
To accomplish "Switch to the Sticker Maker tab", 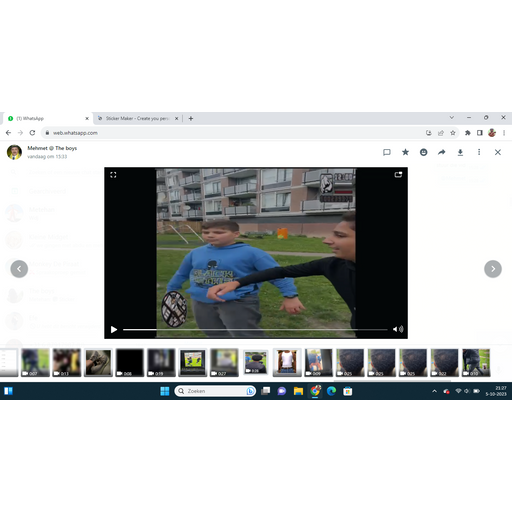I will [x=138, y=118].
